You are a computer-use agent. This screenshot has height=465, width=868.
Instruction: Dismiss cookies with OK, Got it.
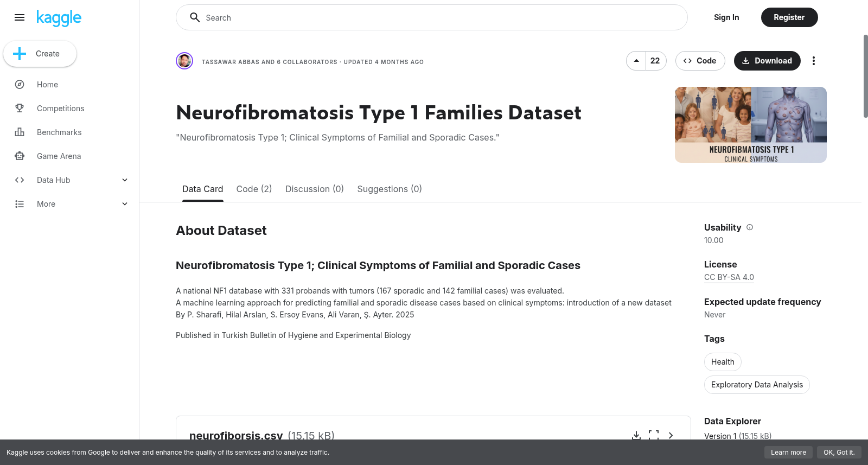pos(839,452)
